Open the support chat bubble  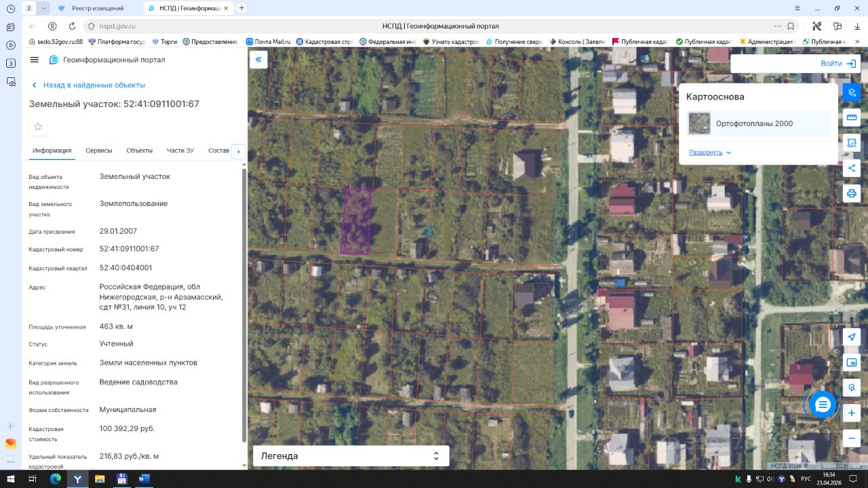click(823, 405)
